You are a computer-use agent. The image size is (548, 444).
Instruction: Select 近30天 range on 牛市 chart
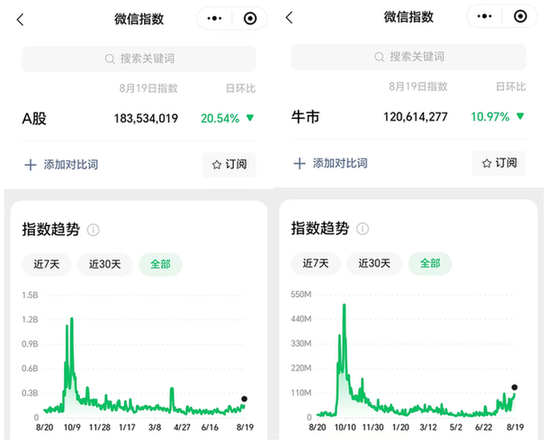tap(374, 263)
